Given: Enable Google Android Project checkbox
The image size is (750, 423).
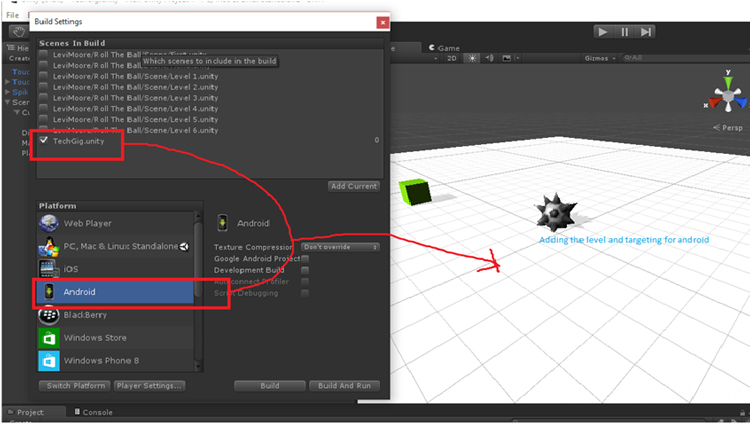Looking at the screenshot, I should [x=305, y=258].
